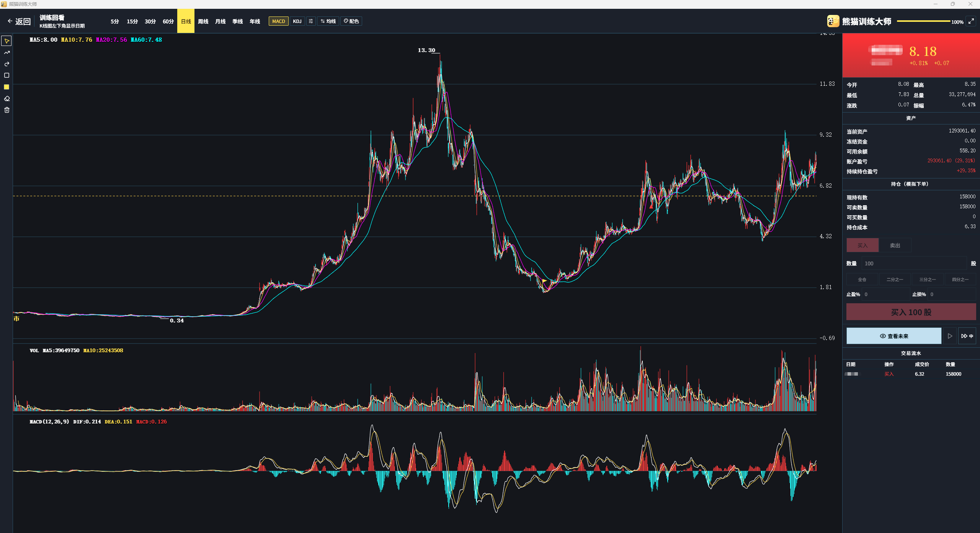Click the 查看未来 view future button

point(894,336)
